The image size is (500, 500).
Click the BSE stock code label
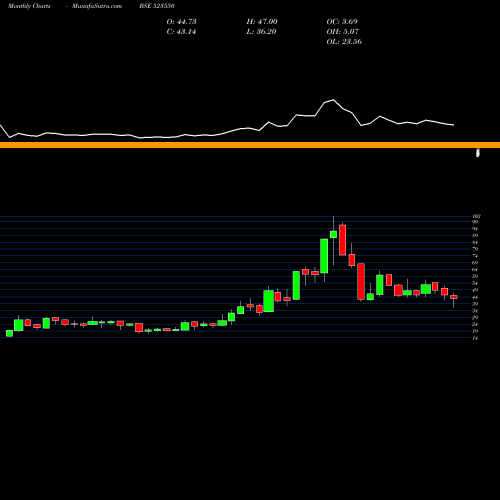[157, 6]
